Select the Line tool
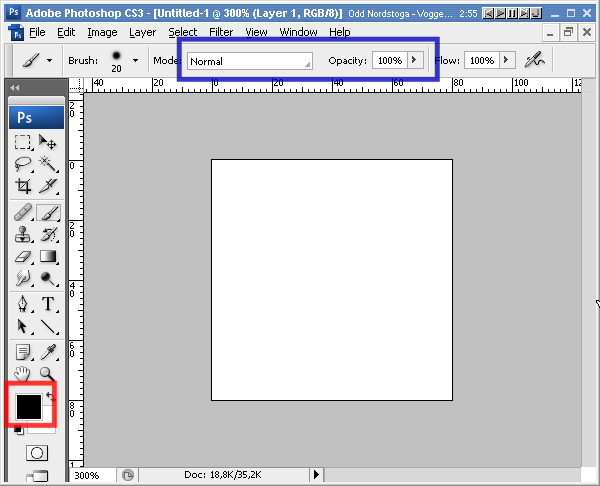Screen dimensions: 600x486 [x=48, y=326]
